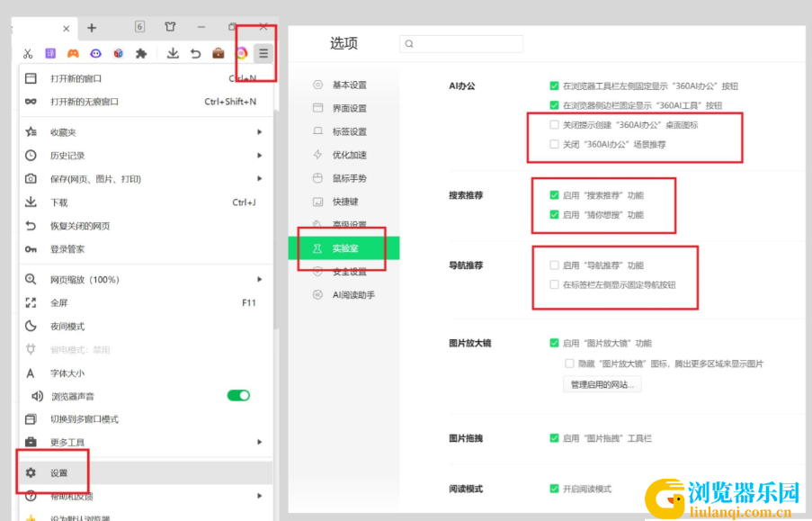The width and height of the screenshot is (812, 521).
Task: Click the scissors screenshot icon in the toolbar
Action: tap(28, 53)
